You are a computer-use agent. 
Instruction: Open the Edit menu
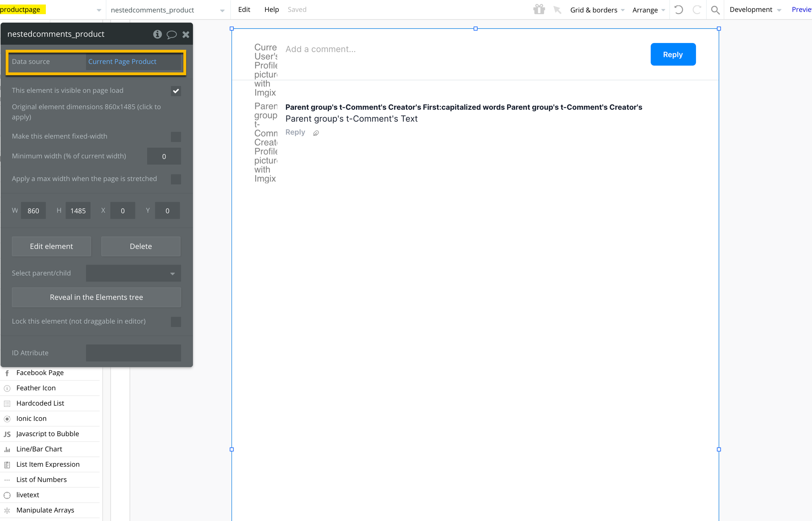click(x=244, y=10)
